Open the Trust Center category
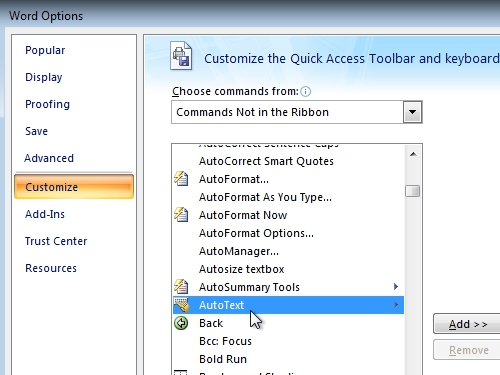Viewport: 500px width, 375px height. [x=56, y=241]
